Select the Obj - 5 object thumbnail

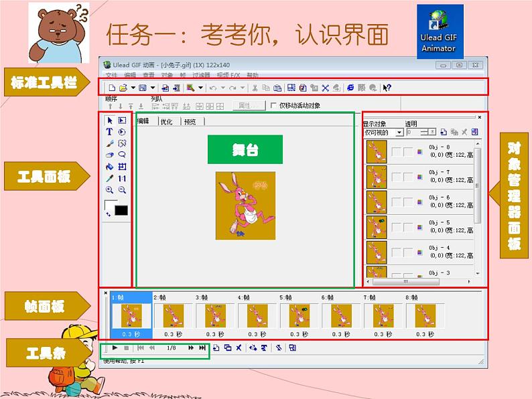pyautogui.click(x=377, y=227)
